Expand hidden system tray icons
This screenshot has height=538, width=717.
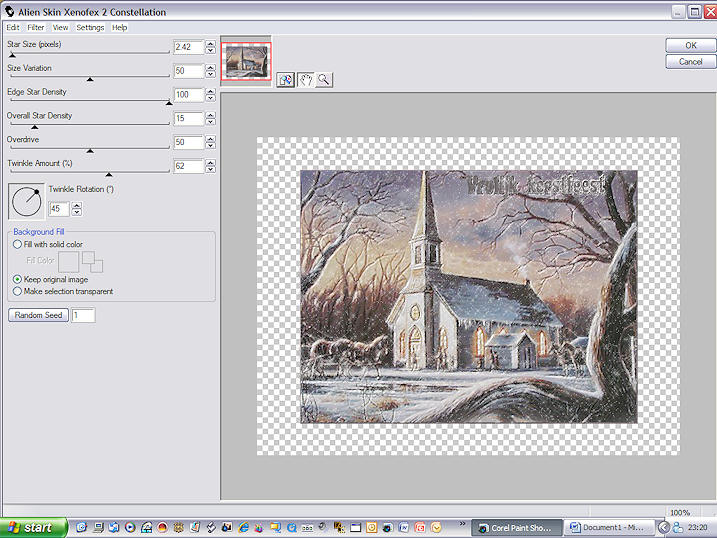663,527
